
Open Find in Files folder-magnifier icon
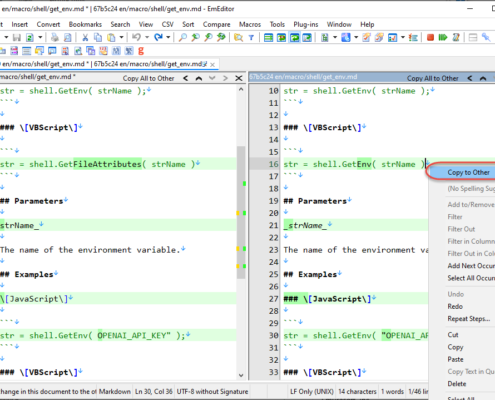(238, 38)
